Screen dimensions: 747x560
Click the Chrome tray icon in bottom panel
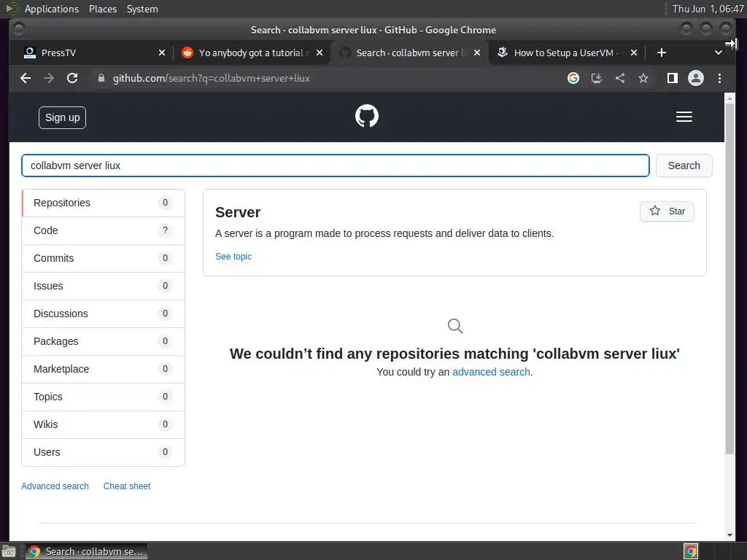tap(691, 551)
